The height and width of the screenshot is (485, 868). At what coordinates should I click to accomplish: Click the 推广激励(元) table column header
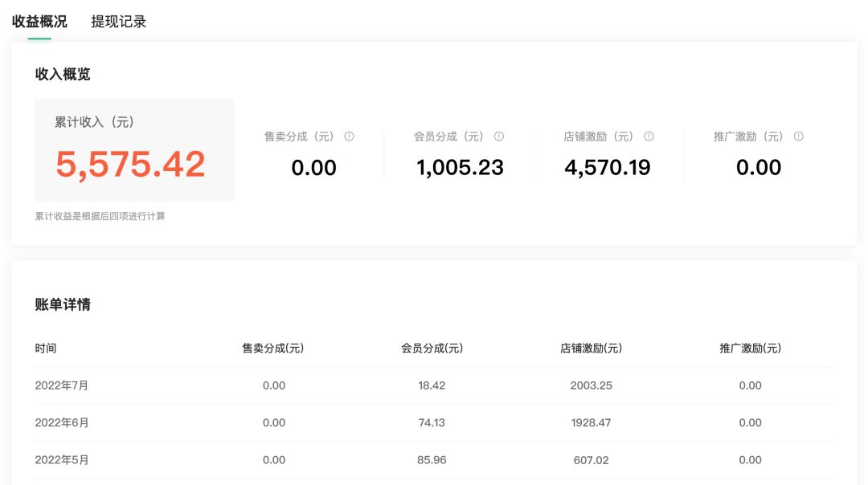(750, 348)
